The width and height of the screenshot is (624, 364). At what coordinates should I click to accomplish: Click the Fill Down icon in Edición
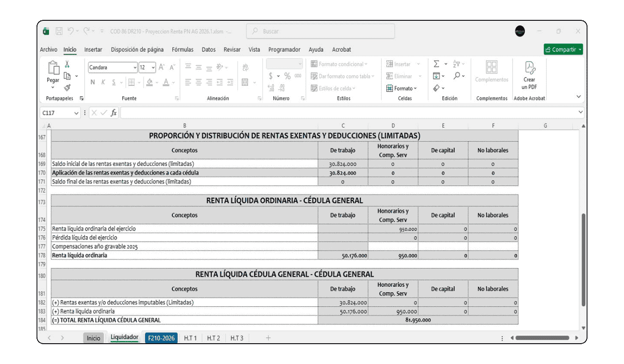click(x=436, y=76)
